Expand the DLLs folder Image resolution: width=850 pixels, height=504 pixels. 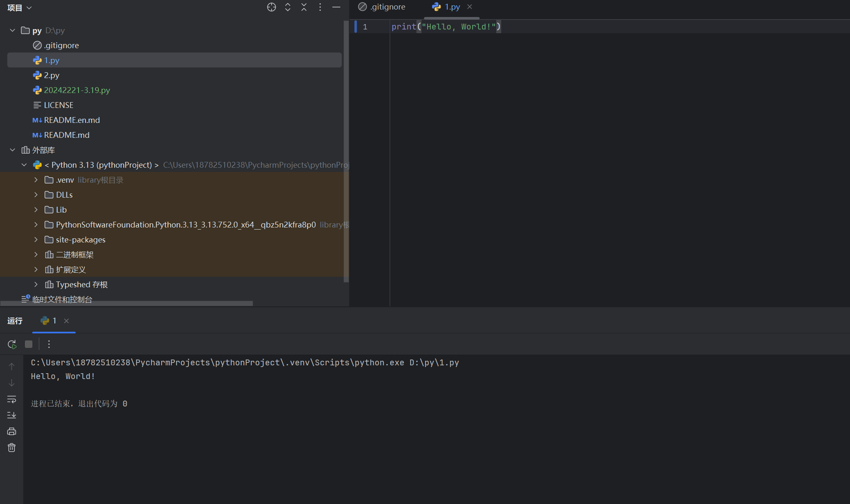[36, 195]
